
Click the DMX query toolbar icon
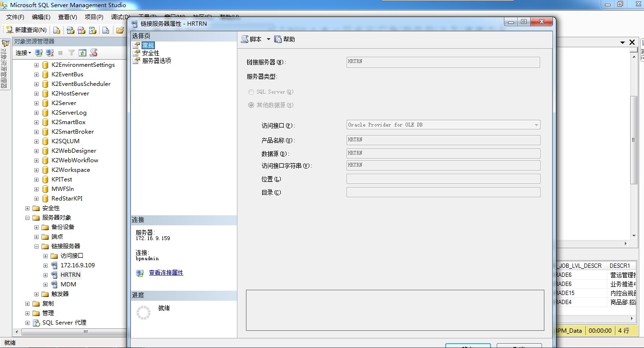[x=82, y=30]
